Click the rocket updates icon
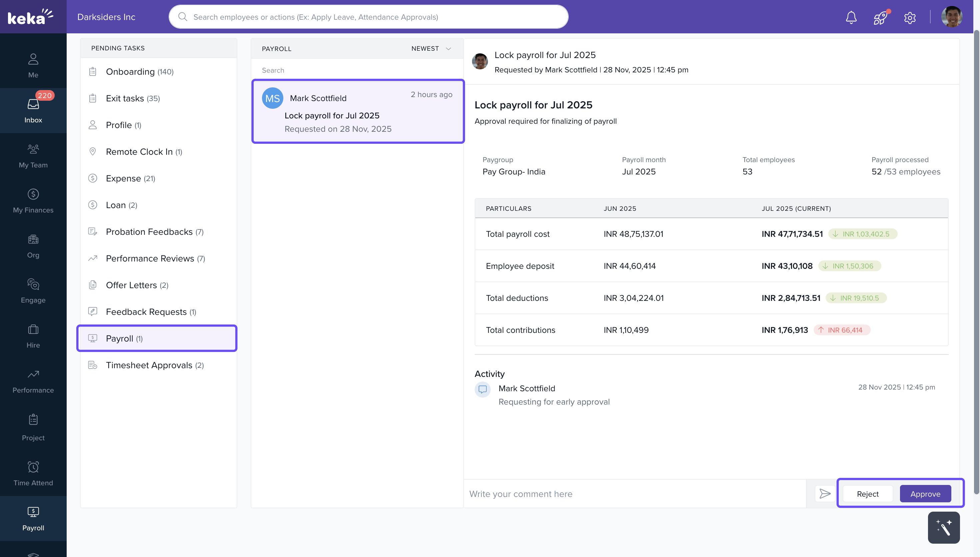Image resolution: width=980 pixels, height=557 pixels. pos(880,17)
